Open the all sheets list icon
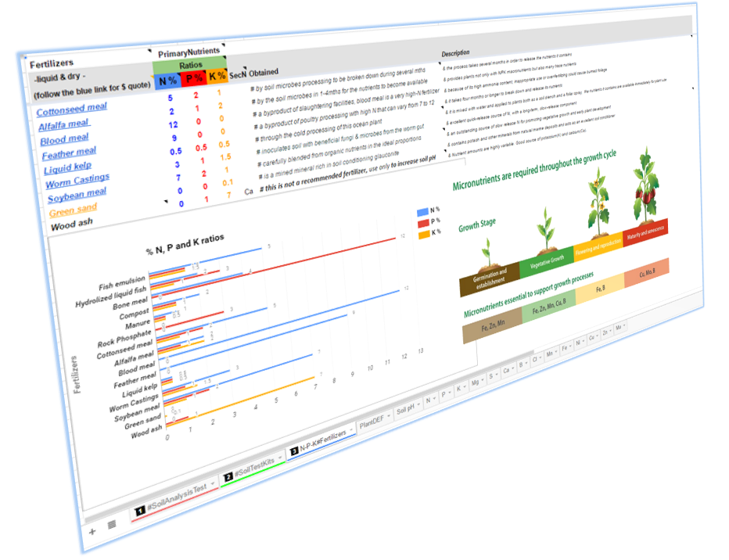 point(112,525)
